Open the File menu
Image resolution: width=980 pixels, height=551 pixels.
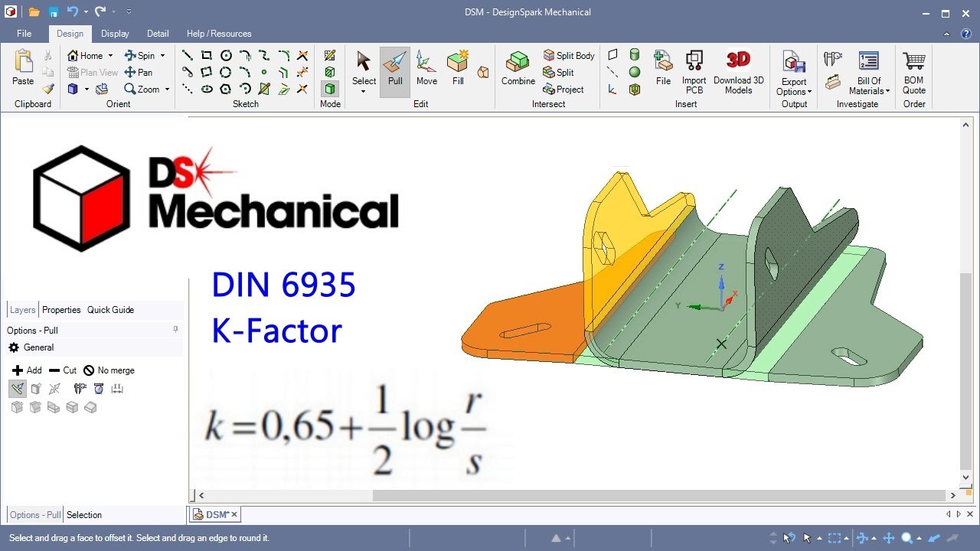[x=24, y=34]
